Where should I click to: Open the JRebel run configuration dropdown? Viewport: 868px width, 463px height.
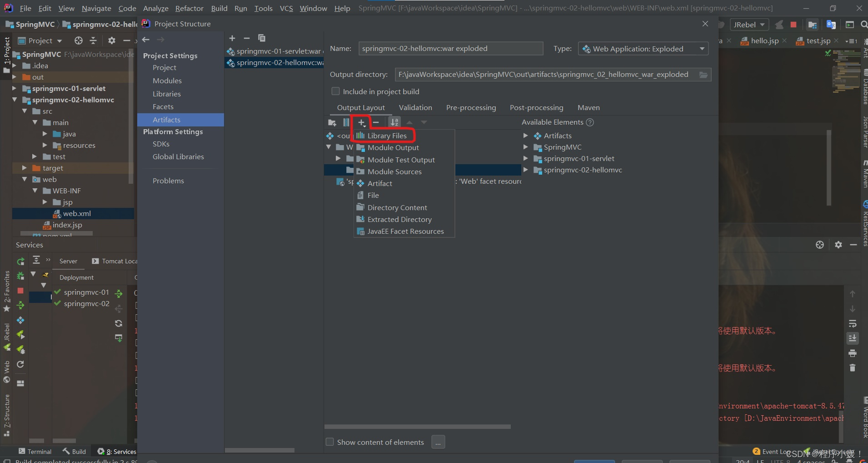(748, 25)
